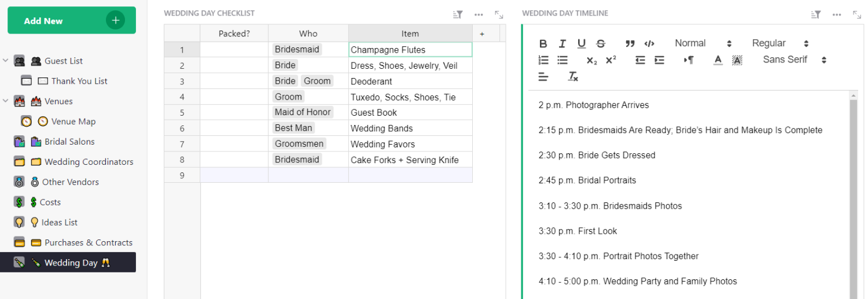Add a new column to checklist table
Viewport: 868px width, 299px height.
click(x=482, y=34)
